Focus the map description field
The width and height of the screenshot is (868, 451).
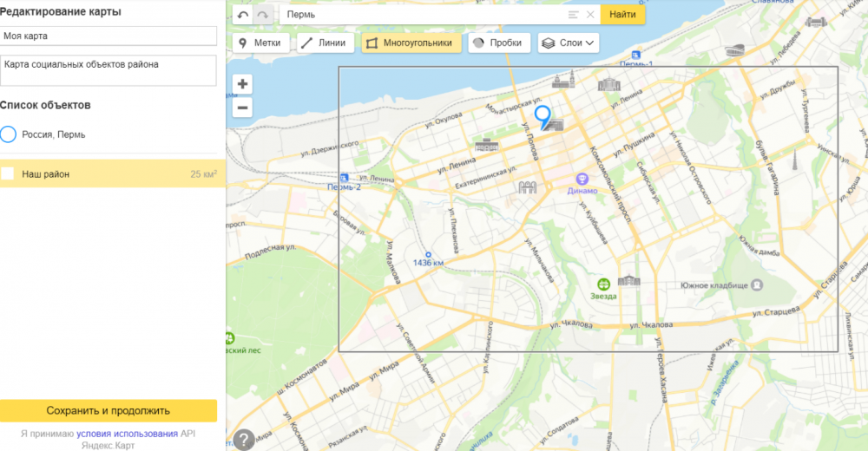pyautogui.click(x=108, y=70)
